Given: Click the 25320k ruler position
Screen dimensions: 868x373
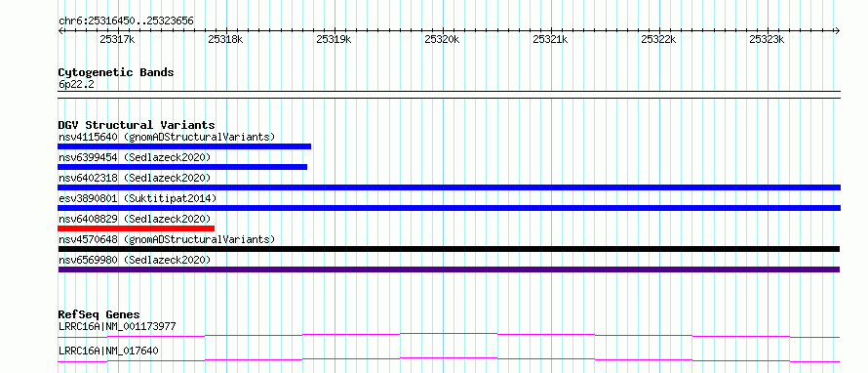Looking at the screenshot, I should (442, 40).
